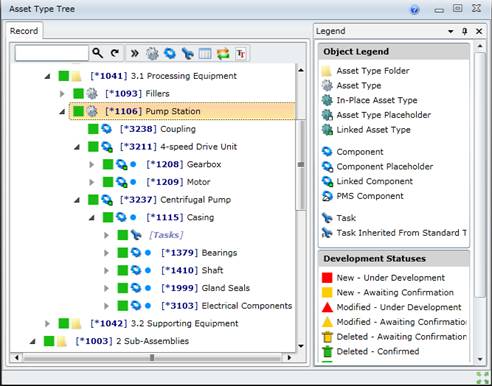This screenshot has height=386, width=492.
Task: Click the search magnifier icon in toolbar
Action: click(x=97, y=53)
